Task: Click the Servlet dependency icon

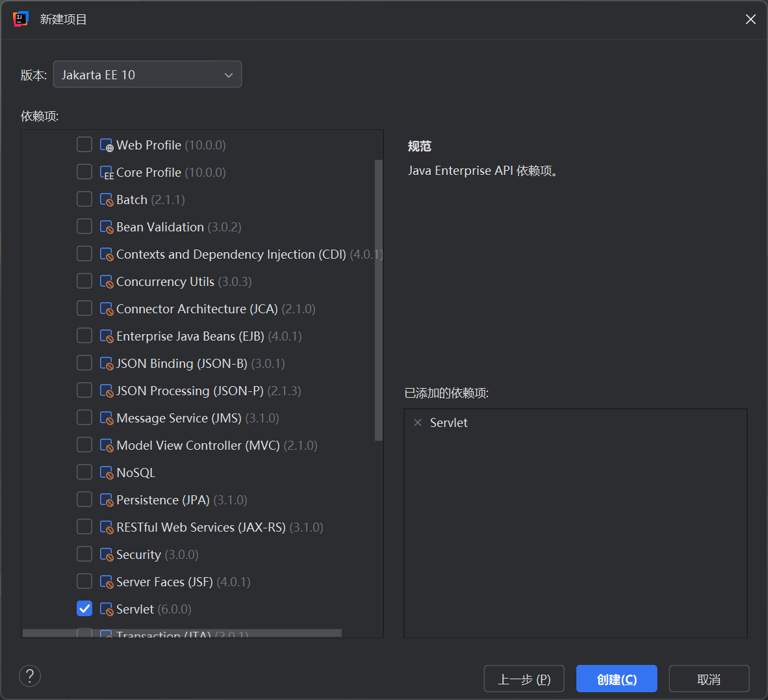Action: point(107,610)
